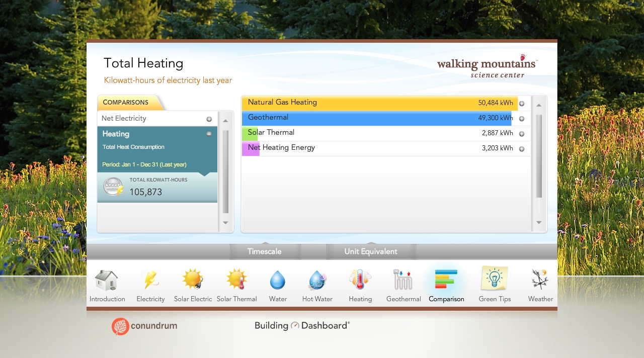Viewport: 644px width, 358px height.
Task: Click the 105,873 total kilowatt-hours value
Action: pos(146,192)
